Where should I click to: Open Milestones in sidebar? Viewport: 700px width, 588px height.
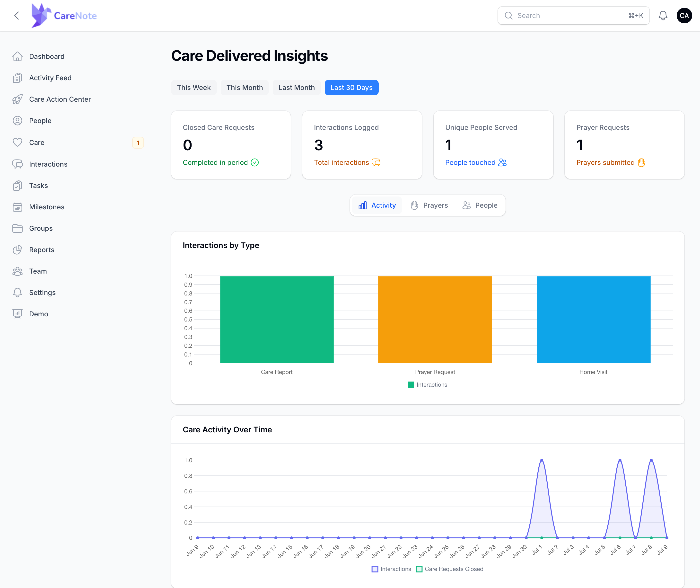(47, 207)
